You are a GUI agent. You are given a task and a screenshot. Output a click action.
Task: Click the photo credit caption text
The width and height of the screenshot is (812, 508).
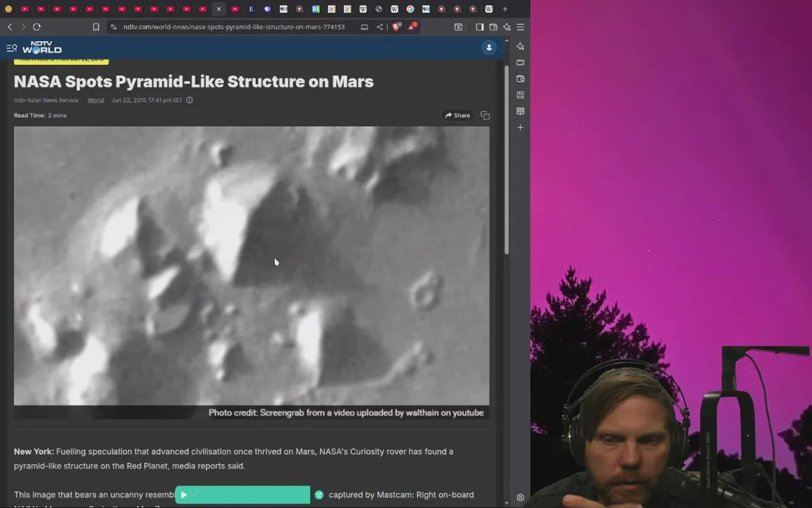pos(346,413)
